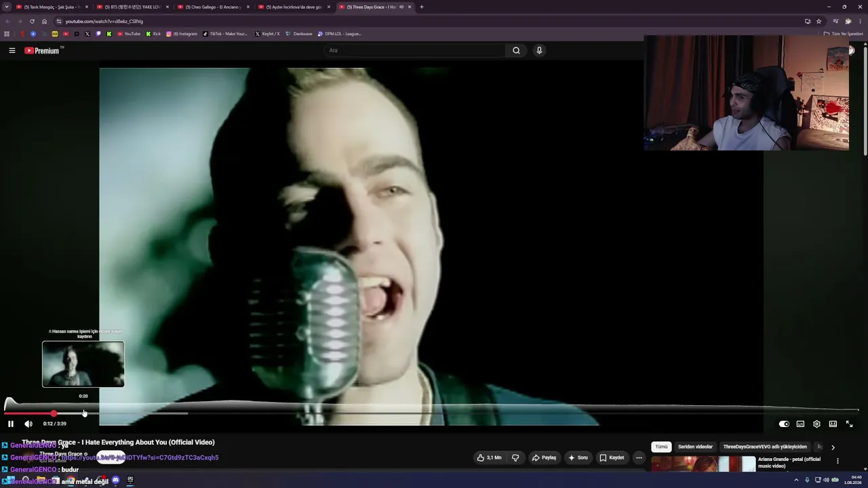The height and width of the screenshot is (488, 868).
Task: Dislike the video
Action: coord(515,457)
